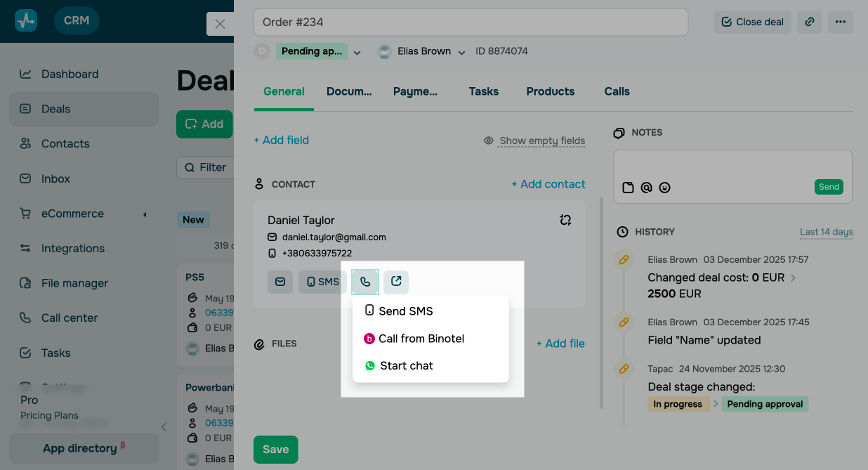Collapse the eCommerce sidebar section

point(146,214)
